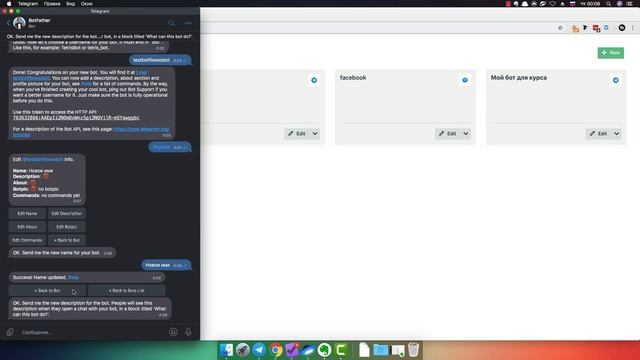Open Notification Center in menu bar
The height and width of the screenshot is (360, 640).
tap(630, 3)
